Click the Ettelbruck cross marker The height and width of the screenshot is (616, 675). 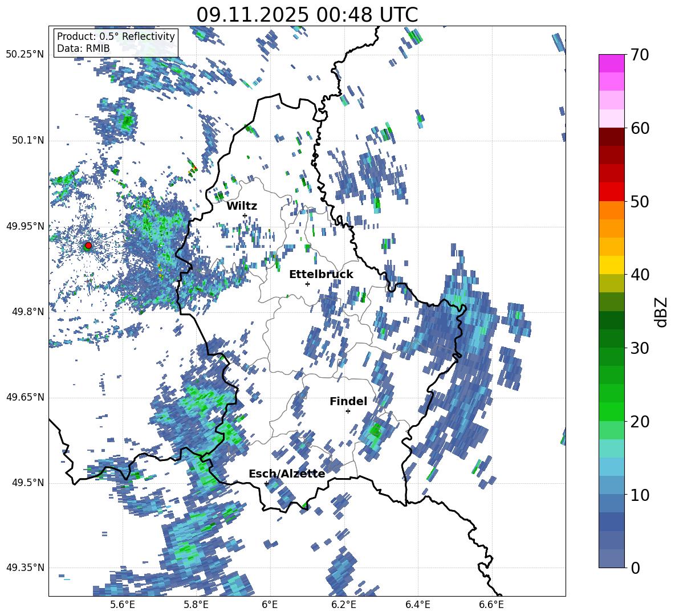pos(307,284)
